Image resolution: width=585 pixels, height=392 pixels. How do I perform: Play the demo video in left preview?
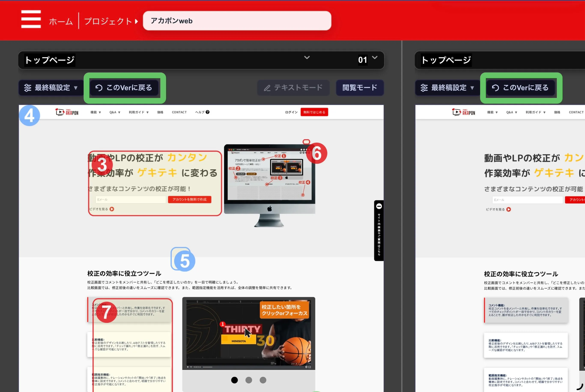188,367
